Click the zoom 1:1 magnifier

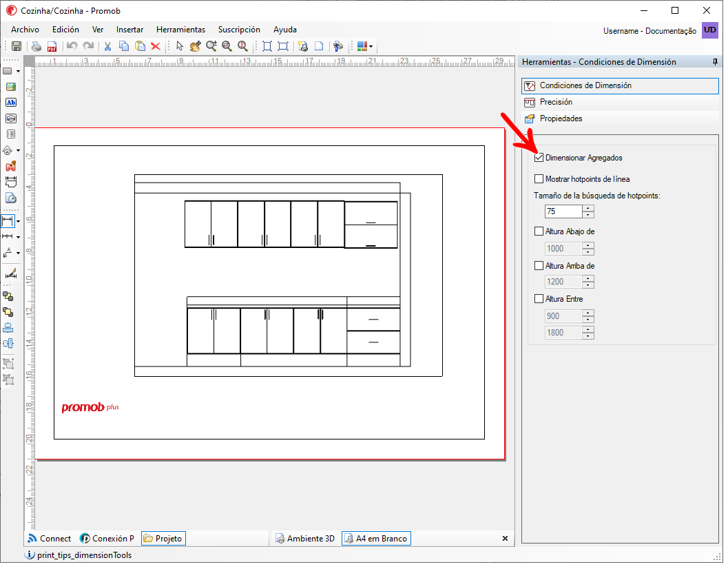[243, 46]
